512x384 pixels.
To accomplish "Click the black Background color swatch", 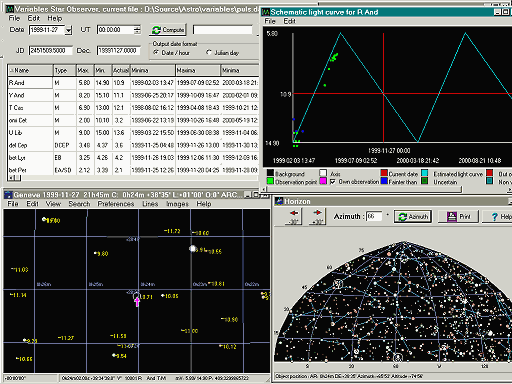I will [270, 173].
